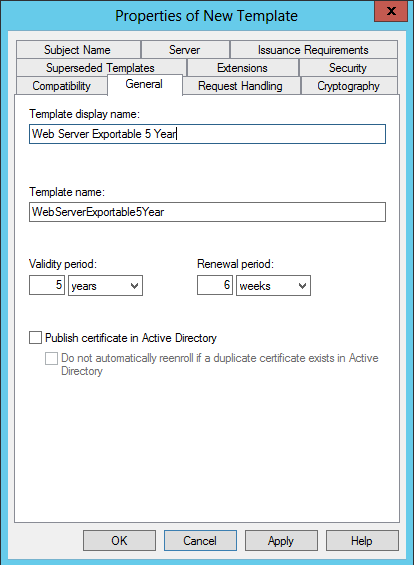Open Help for this dialog
This screenshot has width=414, height=565.
(x=362, y=540)
